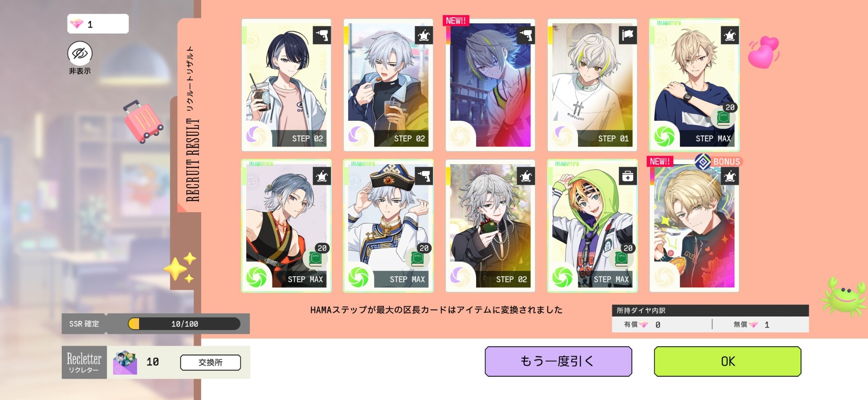Select the black-haired coffee card thumbnail
Screen dimensions: 868x400
click(x=286, y=85)
